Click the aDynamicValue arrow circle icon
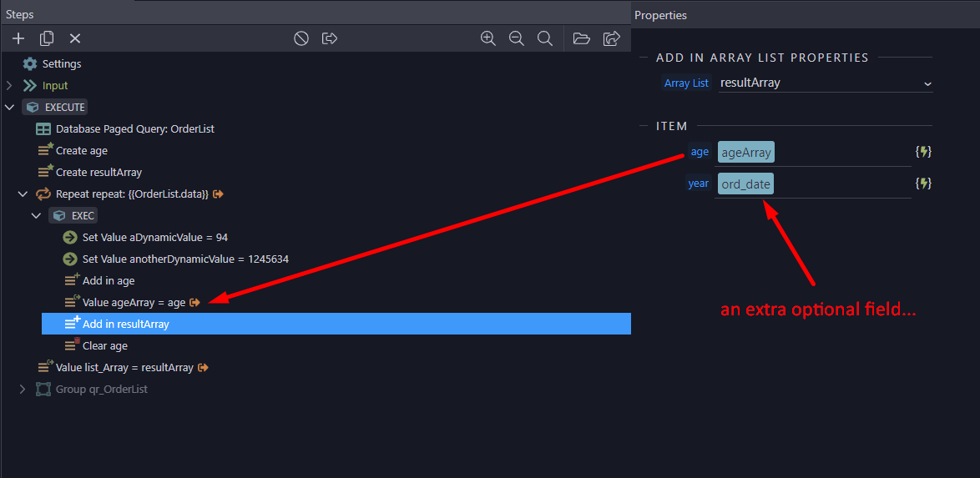The image size is (980, 478). coord(70,238)
